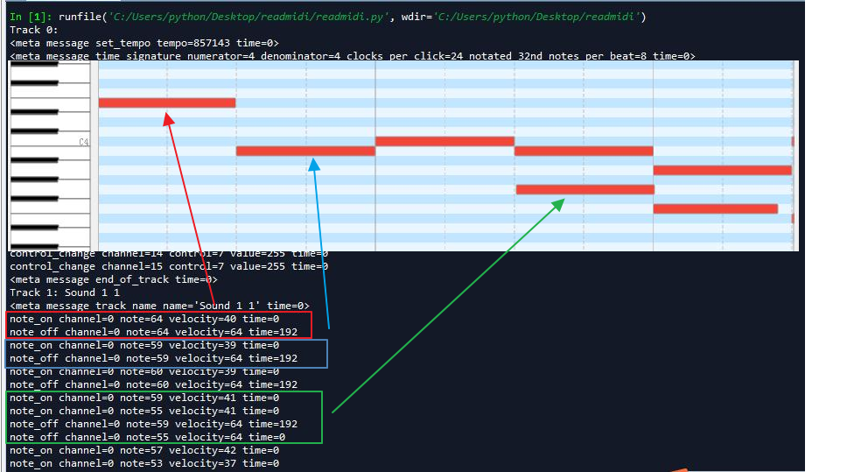Select the red note right above the green arrowhead
This screenshot has width=868, height=472.
click(585, 189)
